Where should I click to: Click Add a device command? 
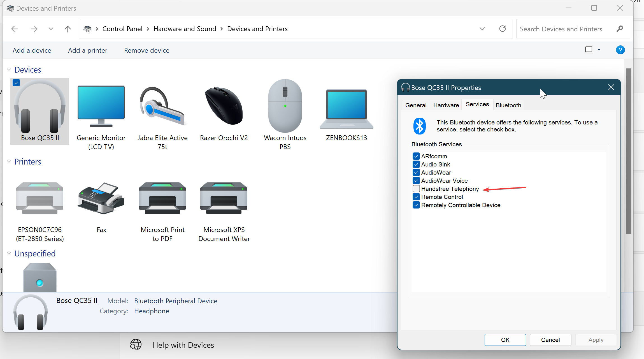click(x=32, y=50)
